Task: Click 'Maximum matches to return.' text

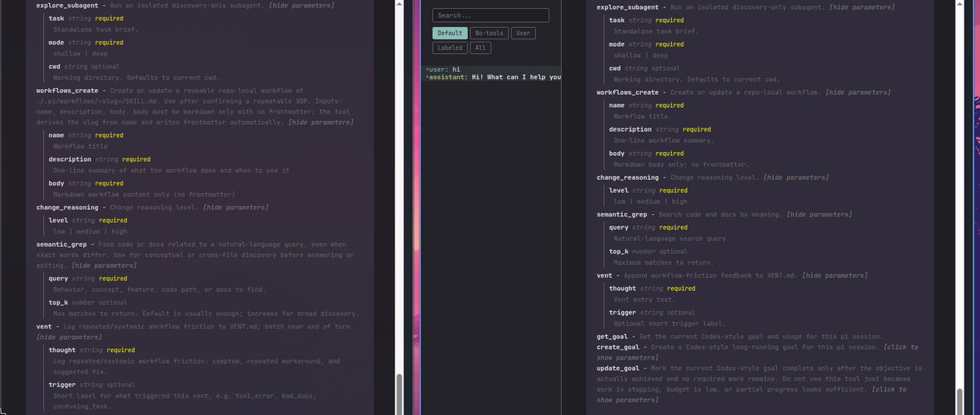Action: coord(664,263)
